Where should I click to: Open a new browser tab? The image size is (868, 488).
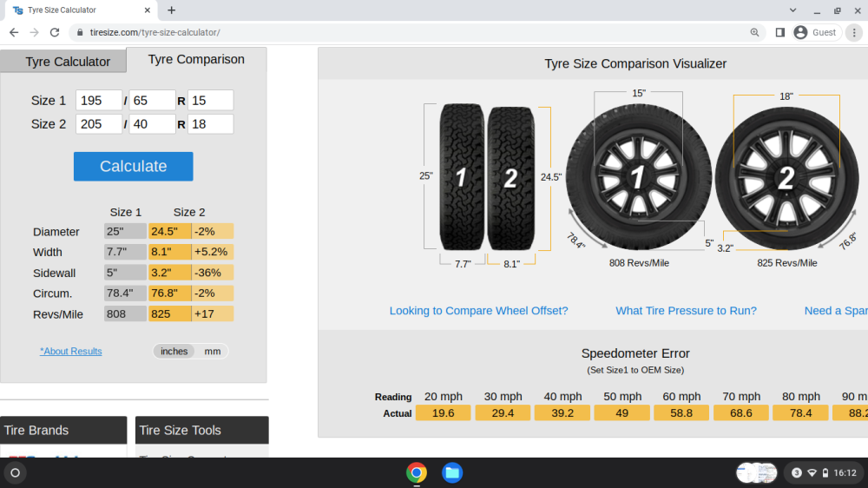[x=172, y=10]
